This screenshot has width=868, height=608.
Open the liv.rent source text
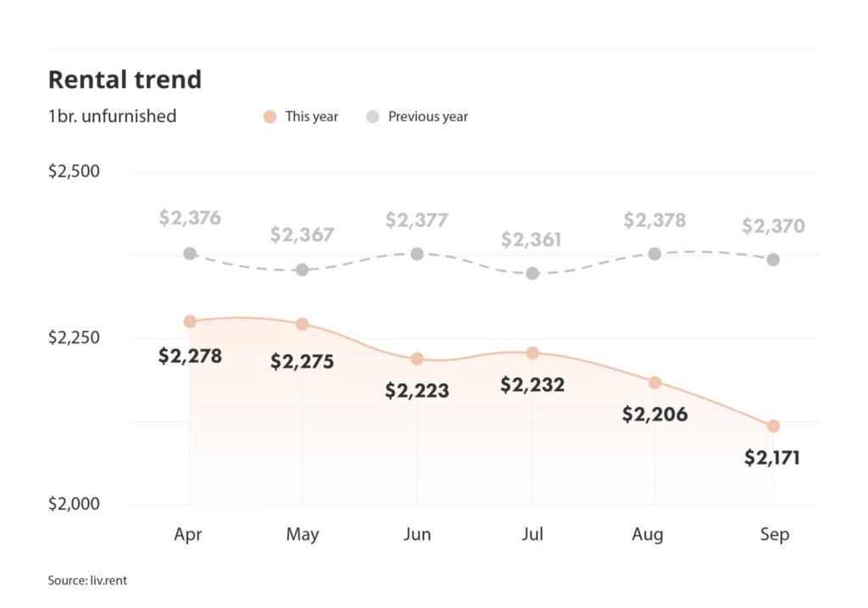[87, 581]
